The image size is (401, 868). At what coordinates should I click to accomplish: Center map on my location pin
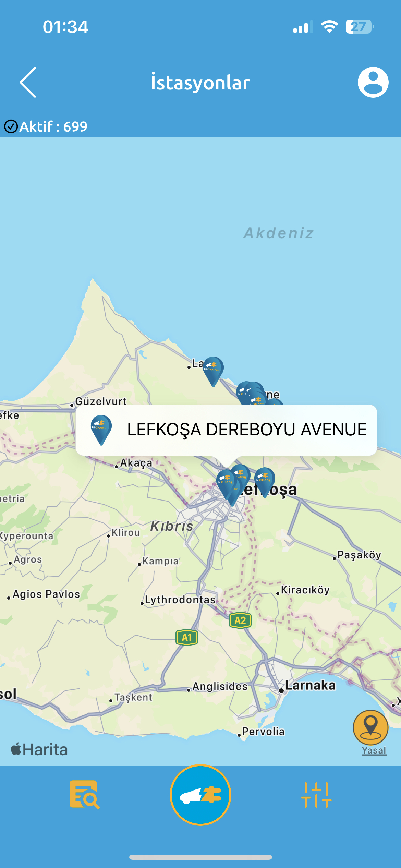tap(370, 727)
